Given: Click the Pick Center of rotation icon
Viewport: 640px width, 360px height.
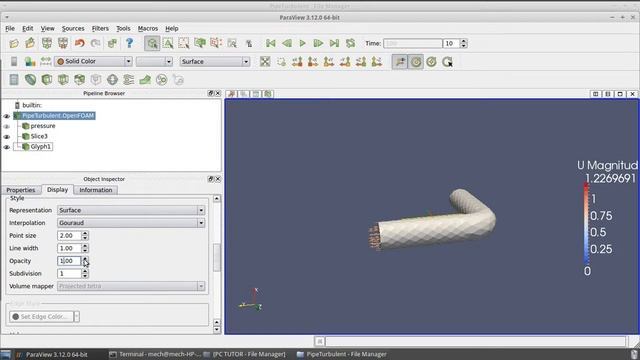Looking at the screenshot, I should click(447, 62).
